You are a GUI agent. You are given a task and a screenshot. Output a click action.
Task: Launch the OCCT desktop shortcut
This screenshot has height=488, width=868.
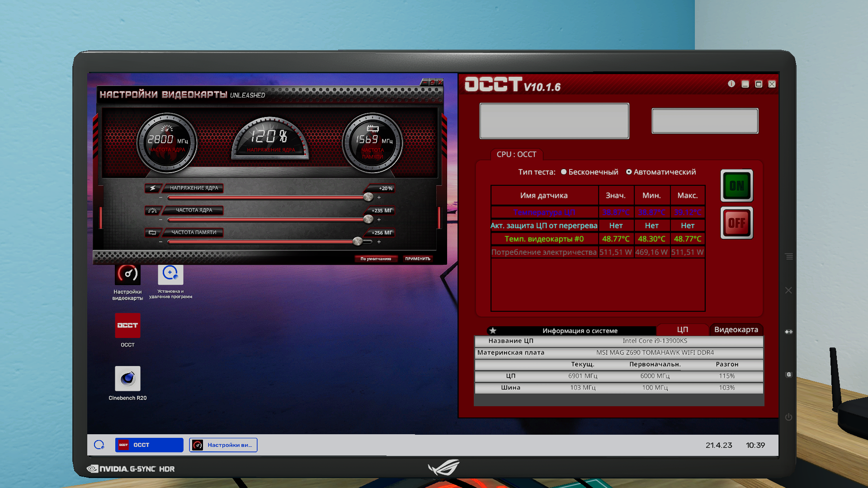pos(127,330)
